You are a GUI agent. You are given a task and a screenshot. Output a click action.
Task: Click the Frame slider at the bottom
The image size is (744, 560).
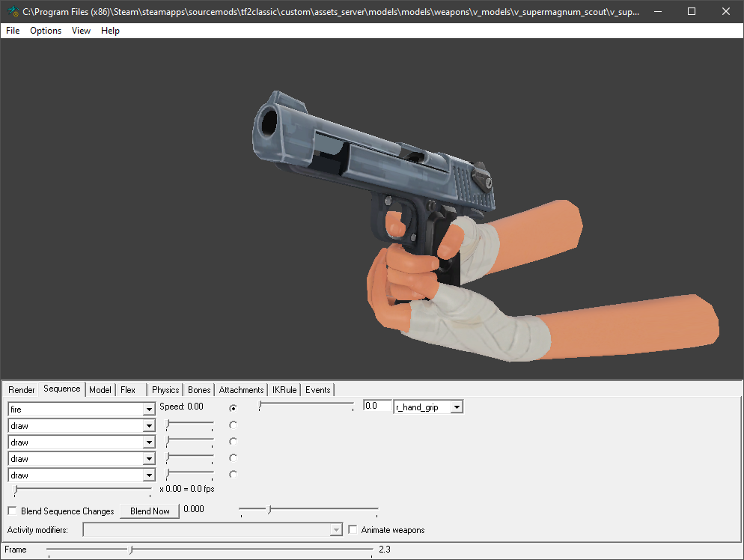point(210,550)
